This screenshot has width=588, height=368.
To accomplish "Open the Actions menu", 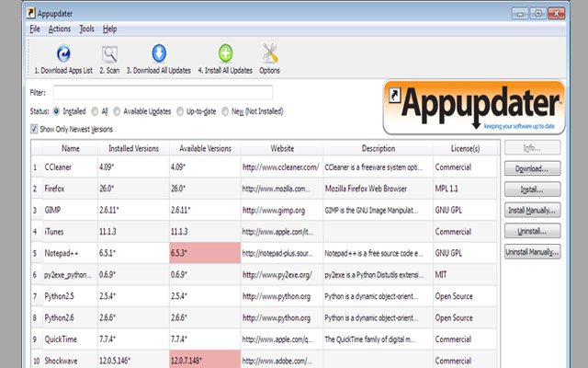I will pyautogui.click(x=59, y=29).
